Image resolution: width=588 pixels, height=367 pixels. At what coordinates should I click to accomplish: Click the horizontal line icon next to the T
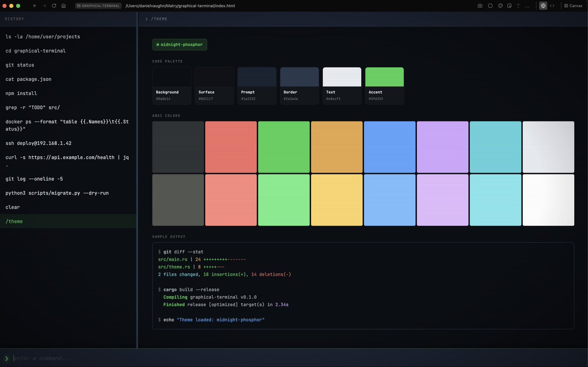point(527,6)
